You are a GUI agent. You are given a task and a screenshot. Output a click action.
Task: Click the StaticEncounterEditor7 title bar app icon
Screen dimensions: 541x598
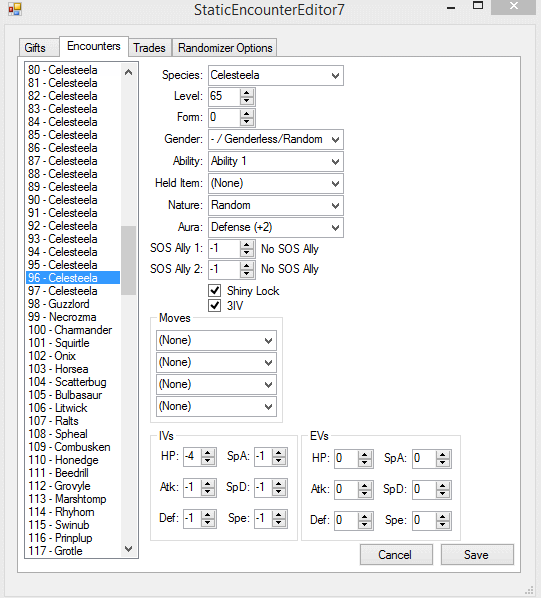tap(14, 9)
